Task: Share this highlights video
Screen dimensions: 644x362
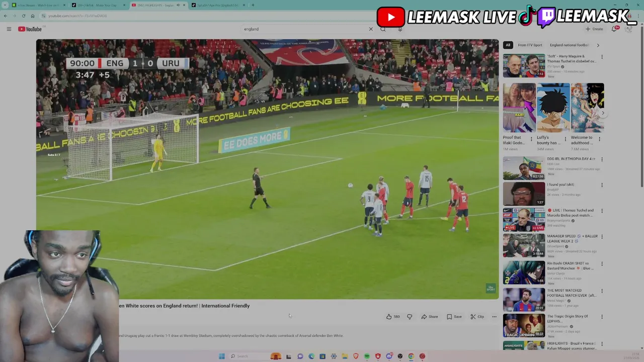Action: click(x=430, y=317)
